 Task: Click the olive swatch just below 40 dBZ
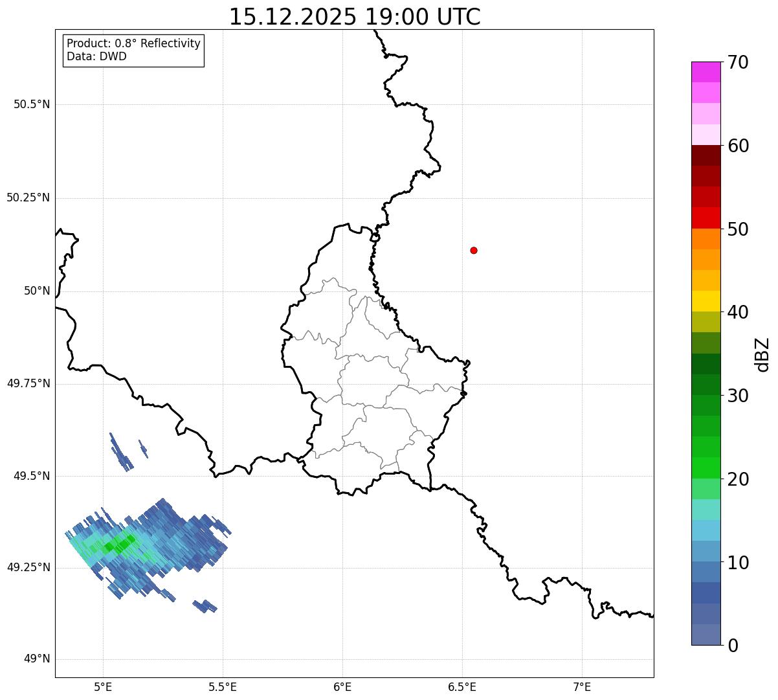(x=706, y=322)
